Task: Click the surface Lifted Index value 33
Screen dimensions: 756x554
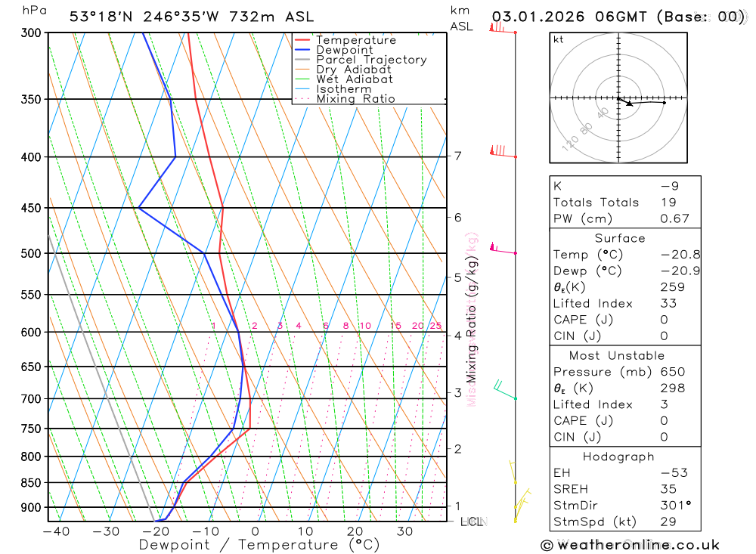Action: (x=669, y=303)
